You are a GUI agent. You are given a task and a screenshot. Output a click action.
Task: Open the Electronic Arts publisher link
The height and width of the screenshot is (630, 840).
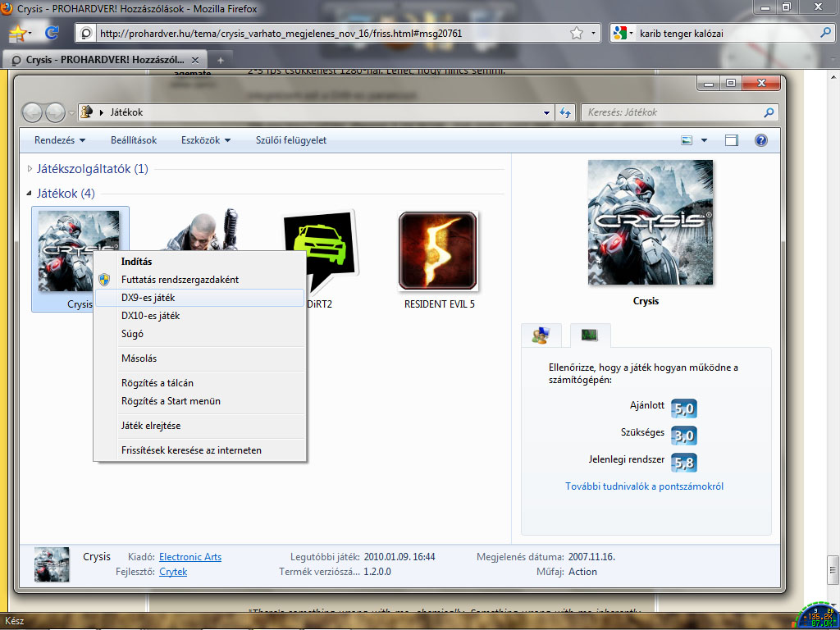point(190,557)
